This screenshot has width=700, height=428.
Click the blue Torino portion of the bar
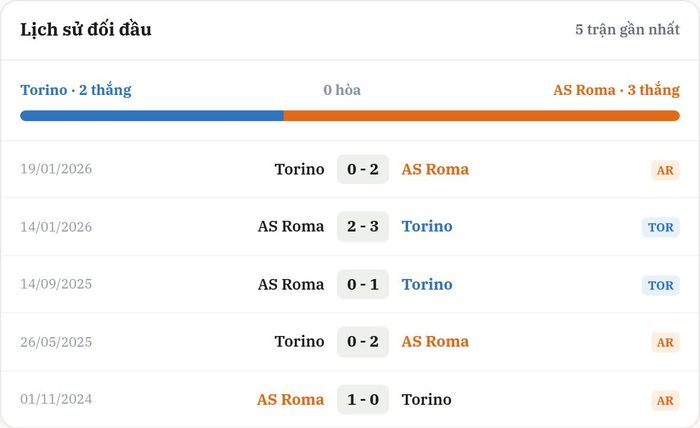(152, 116)
